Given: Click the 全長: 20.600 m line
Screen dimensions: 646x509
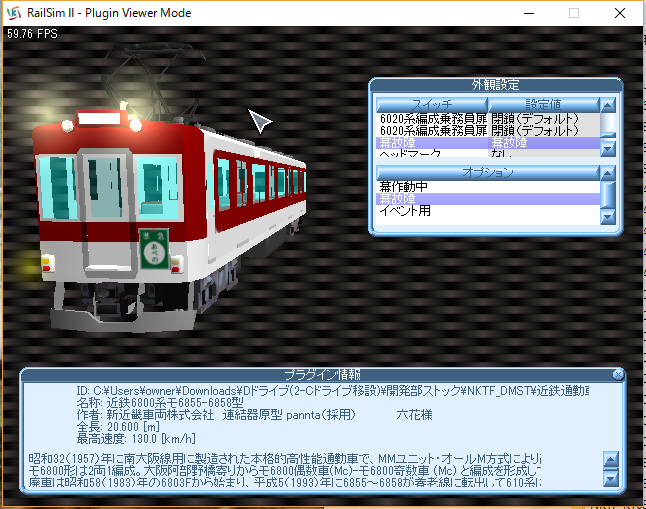Looking at the screenshot, I should pos(118,427).
